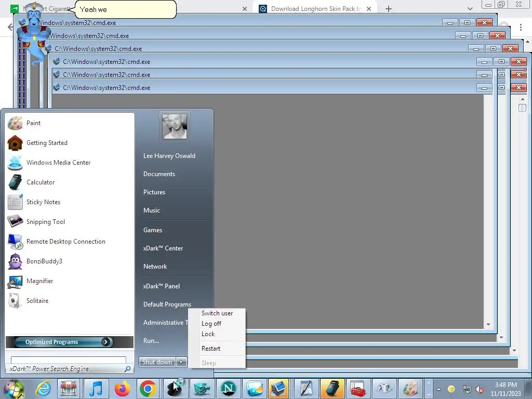Click the search magnifier icon

click(x=128, y=369)
